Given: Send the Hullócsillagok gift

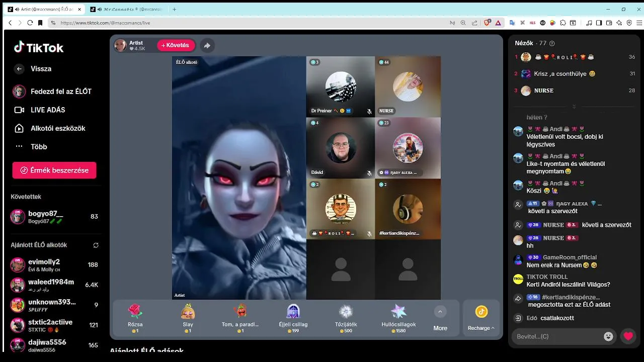Looking at the screenshot, I should 398,318.
